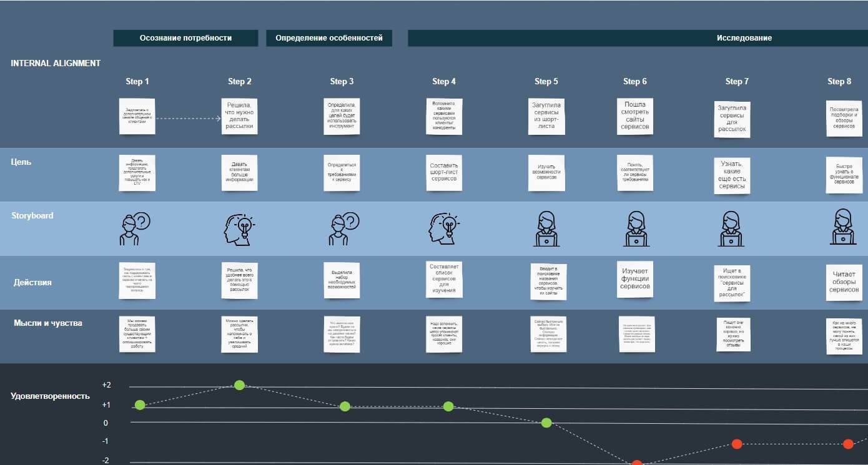Select the 'Определение особенностей' phase header

click(x=329, y=38)
